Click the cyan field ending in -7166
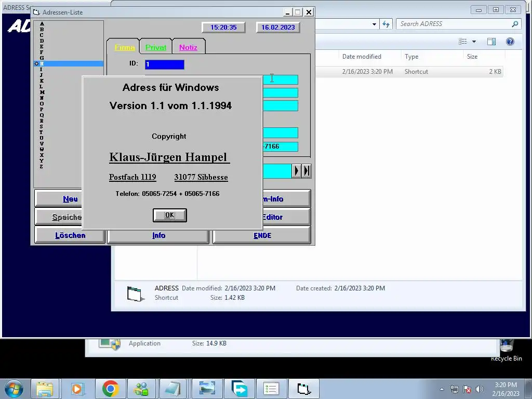532x399 pixels. pyautogui.click(x=281, y=147)
